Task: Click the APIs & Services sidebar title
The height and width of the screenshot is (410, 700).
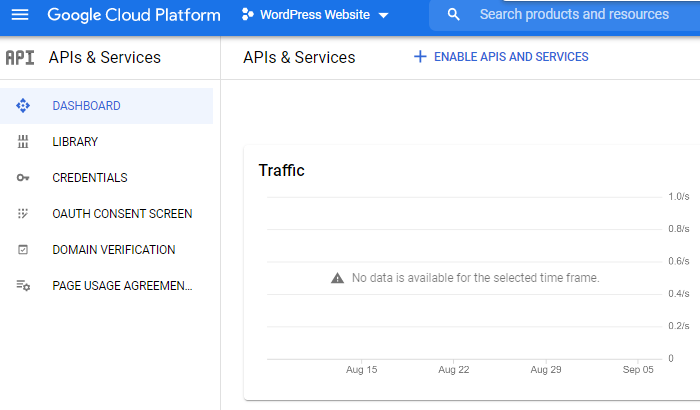Action: [104, 58]
